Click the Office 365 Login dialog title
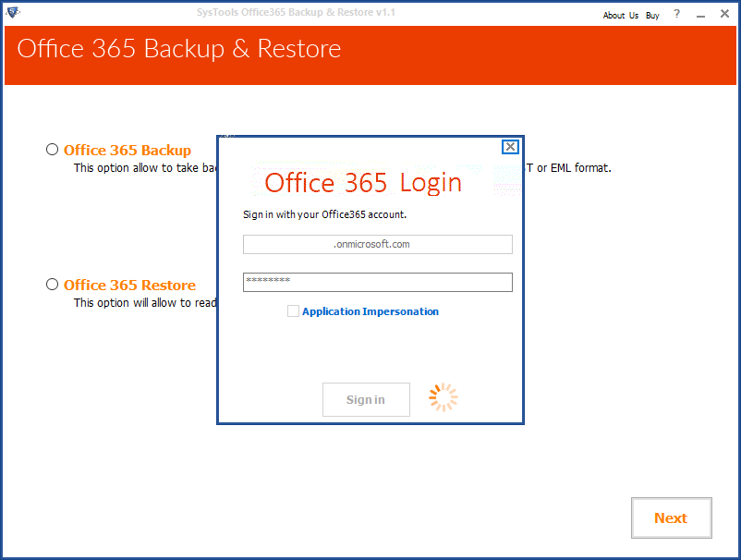741x560 pixels. 363,182
